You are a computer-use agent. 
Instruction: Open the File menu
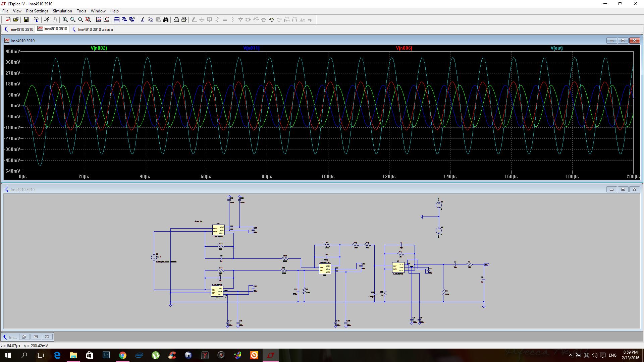[5, 11]
